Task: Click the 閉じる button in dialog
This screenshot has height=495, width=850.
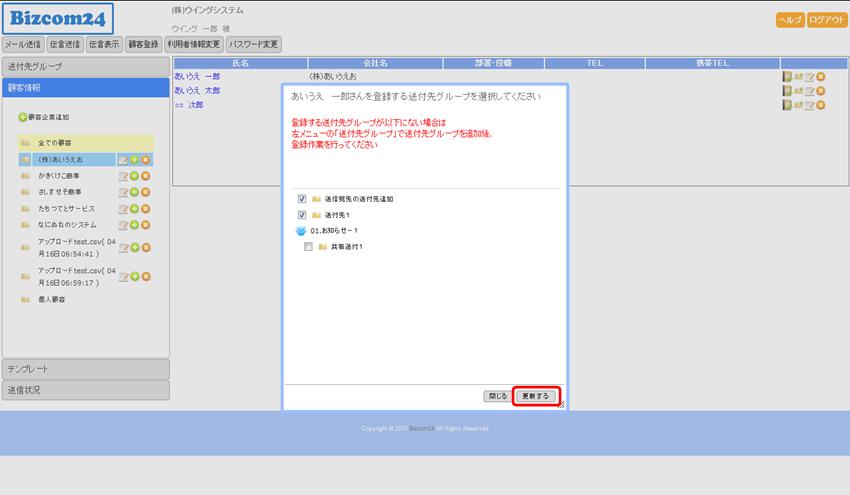Action: [497, 396]
